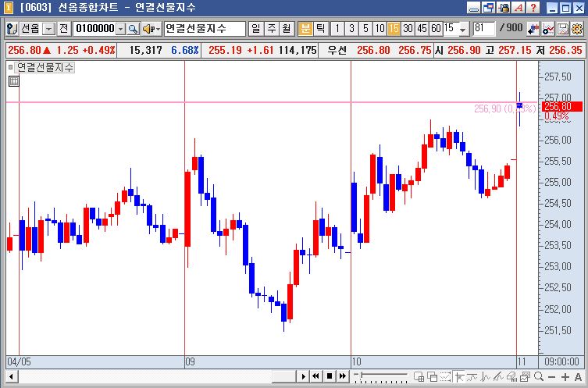588x388 pixels.
Task: Switch to the 월 (monthly) period
Action: tap(286, 29)
